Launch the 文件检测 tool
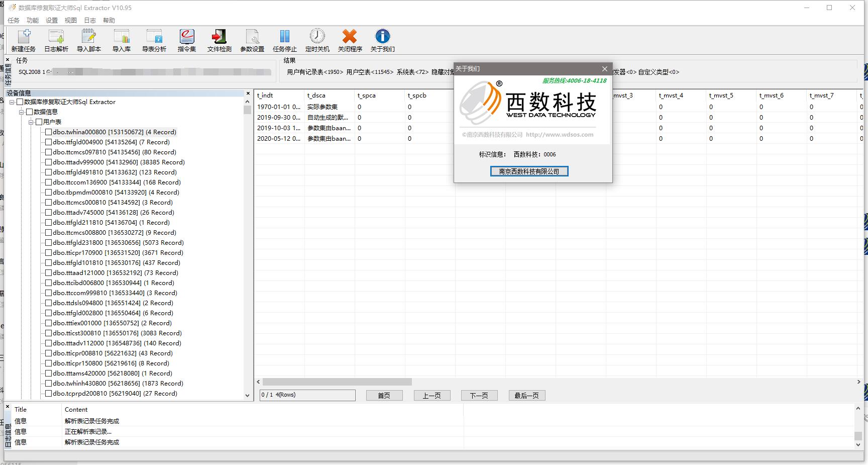The image size is (868, 465). pyautogui.click(x=220, y=40)
